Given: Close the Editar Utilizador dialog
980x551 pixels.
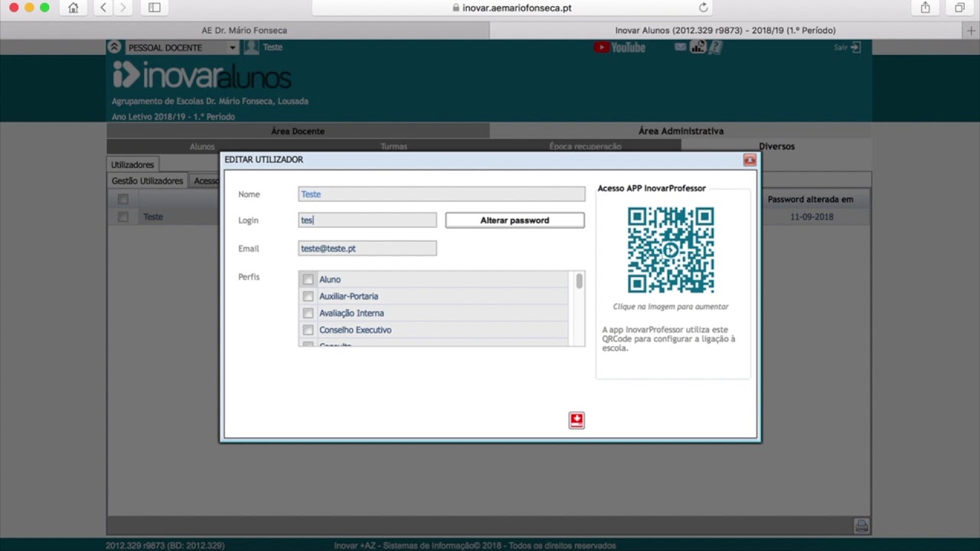Looking at the screenshot, I should click(x=750, y=160).
